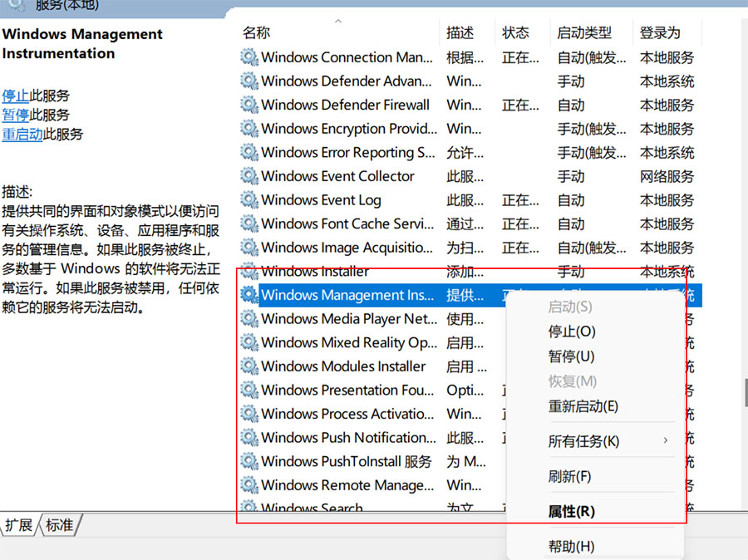The image size is (748, 560).
Task: Select the Windows Remote Management service name
Action: 347,485
